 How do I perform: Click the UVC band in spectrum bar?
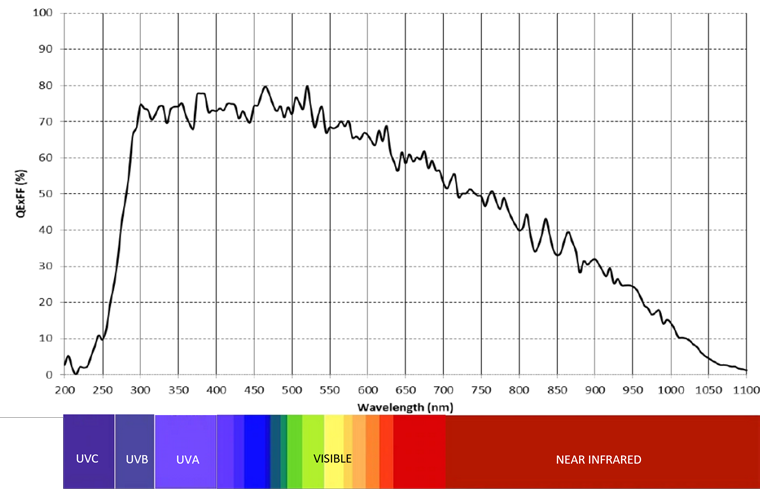88,460
